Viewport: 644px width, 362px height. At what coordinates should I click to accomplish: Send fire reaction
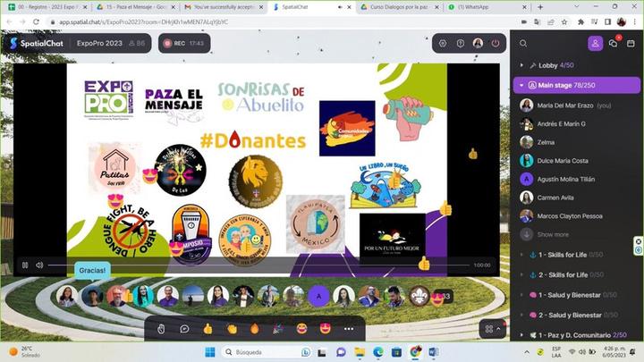[x=255, y=329]
